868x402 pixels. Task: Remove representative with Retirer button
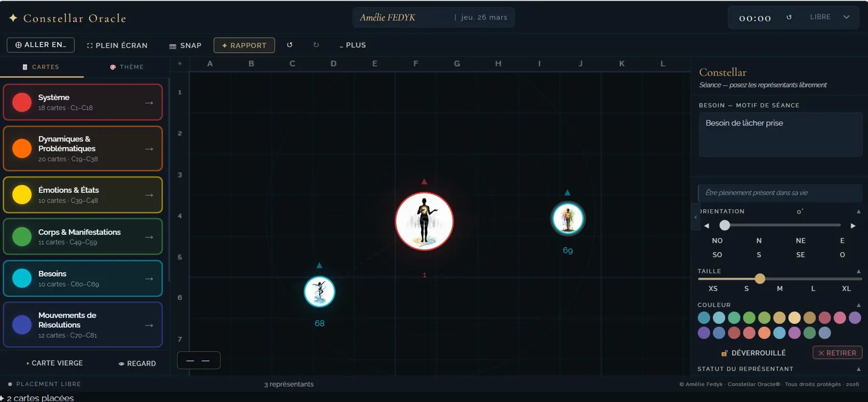[838, 353]
